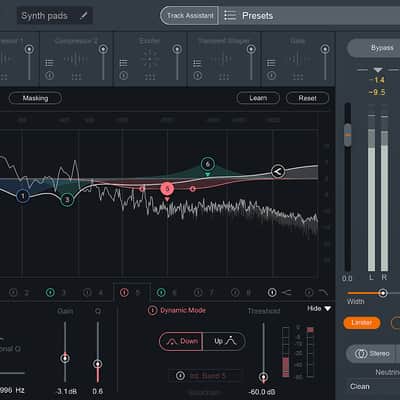Select green EQ node 6
400x400 pixels.
(x=208, y=164)
